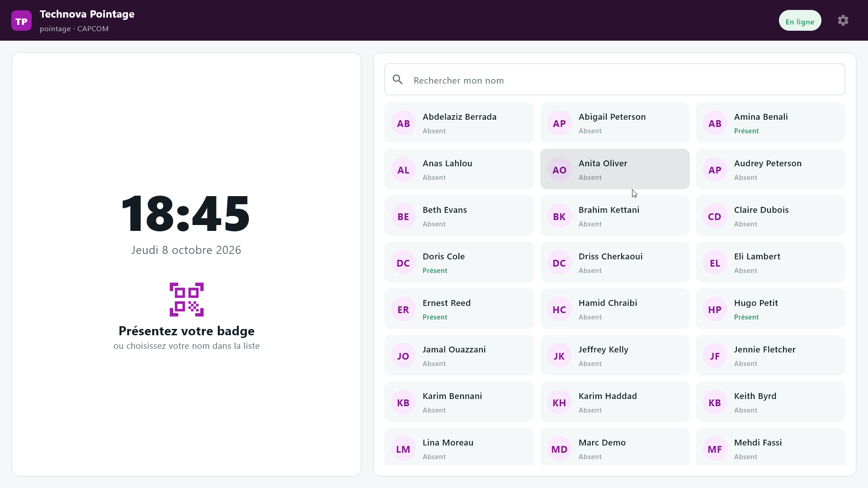This screenshot has width=868, height=488.
Task: Select the HP avatar for Hugo Petit
Action: (715, 309)
